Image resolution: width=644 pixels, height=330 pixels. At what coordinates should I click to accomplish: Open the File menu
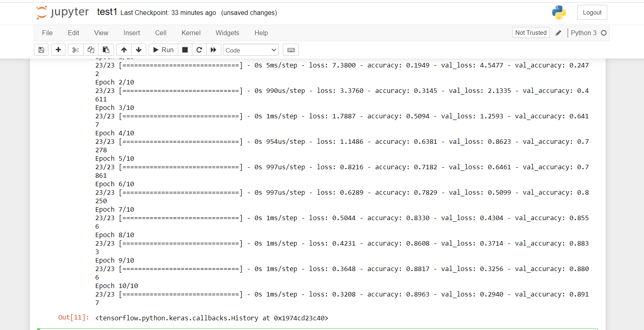pyautogui.click(x=47, y=33)
